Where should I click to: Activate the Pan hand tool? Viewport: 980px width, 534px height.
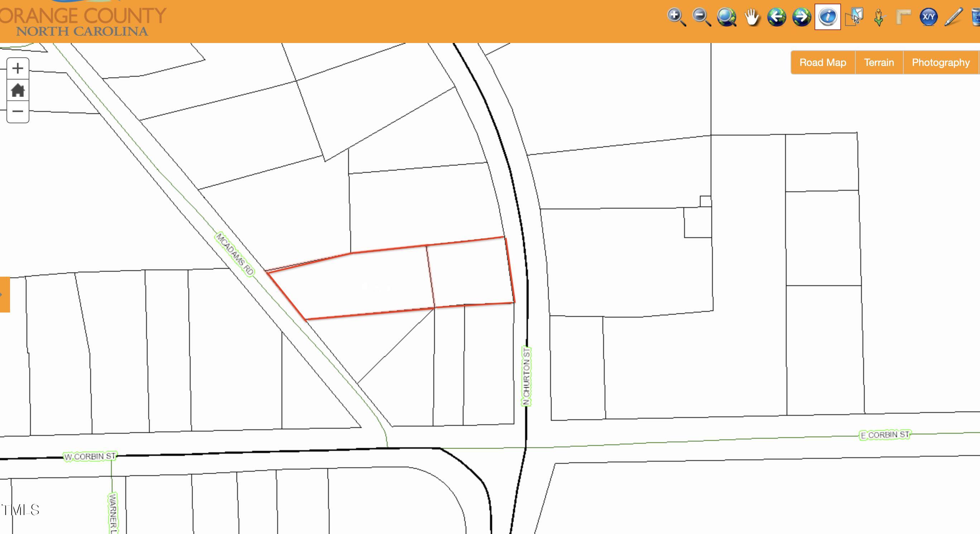tap(751, 17)
